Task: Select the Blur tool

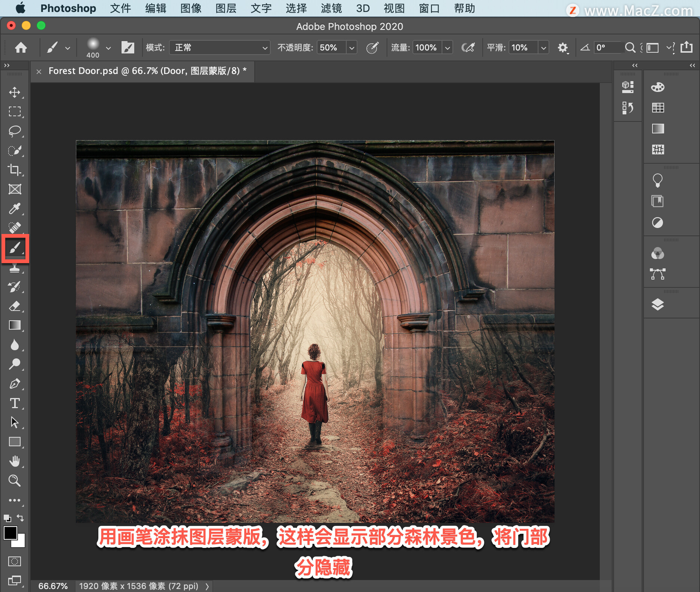Action: pos(15,345)
